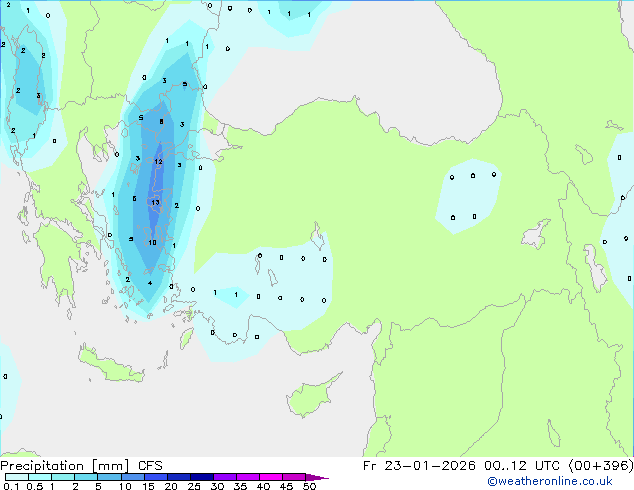
Task: Click the 35–40 mm legend color swatch
Action: [247, 477]
